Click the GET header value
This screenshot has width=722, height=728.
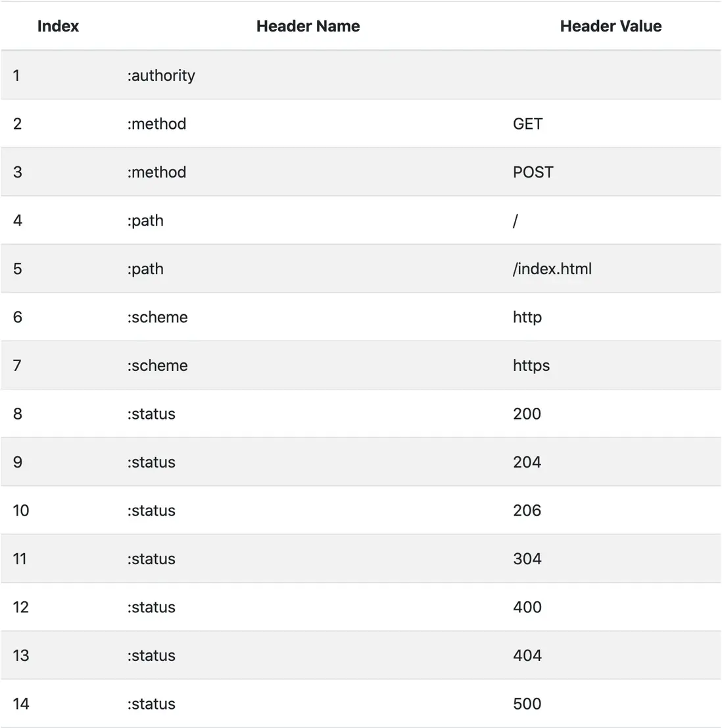coord(527,124)
